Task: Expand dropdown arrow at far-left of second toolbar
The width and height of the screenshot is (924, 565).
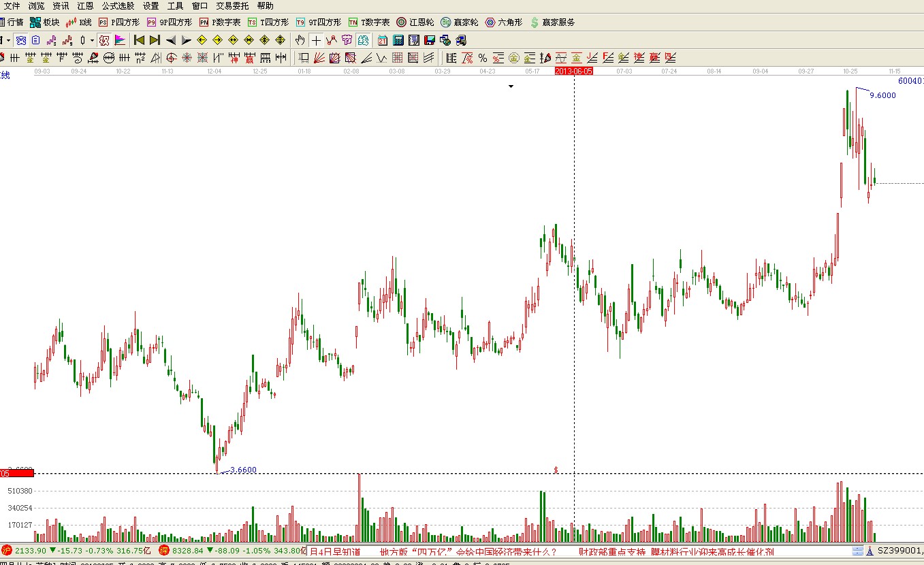Action: pyautogui.click(x=7, y=40)
